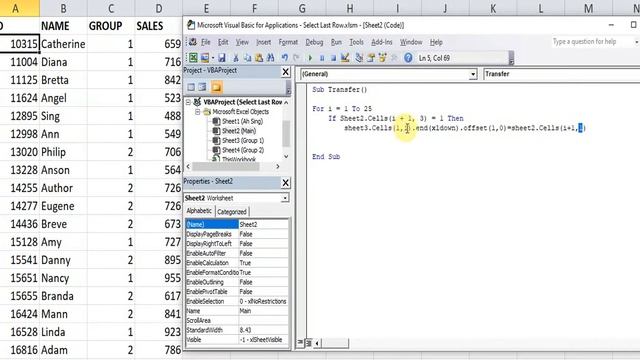This screenshot has width=640, height=360.
Task: Select the Visible property row
Action: 237,340
